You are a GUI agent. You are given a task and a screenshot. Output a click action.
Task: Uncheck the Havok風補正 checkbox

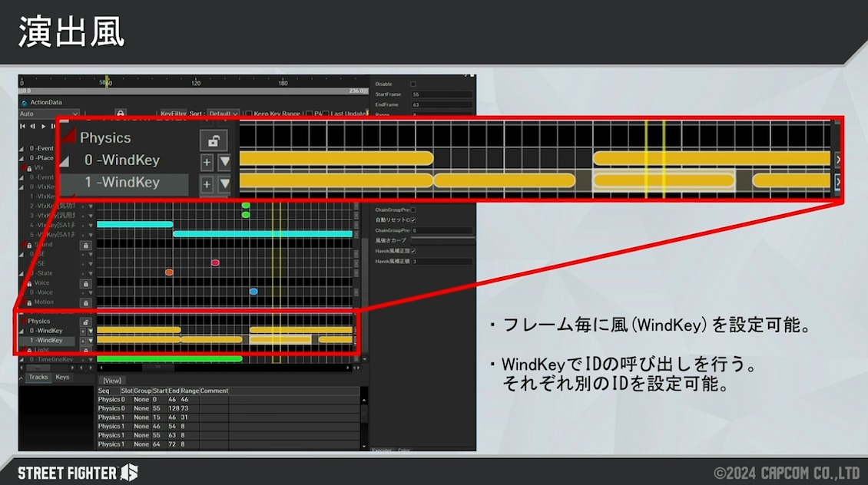tap(413, 251)
